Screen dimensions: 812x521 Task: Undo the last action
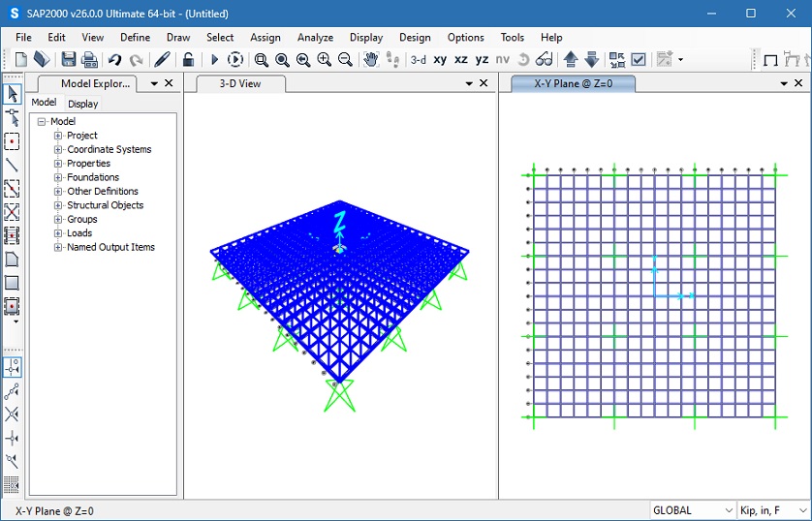(x=115, y=60)
